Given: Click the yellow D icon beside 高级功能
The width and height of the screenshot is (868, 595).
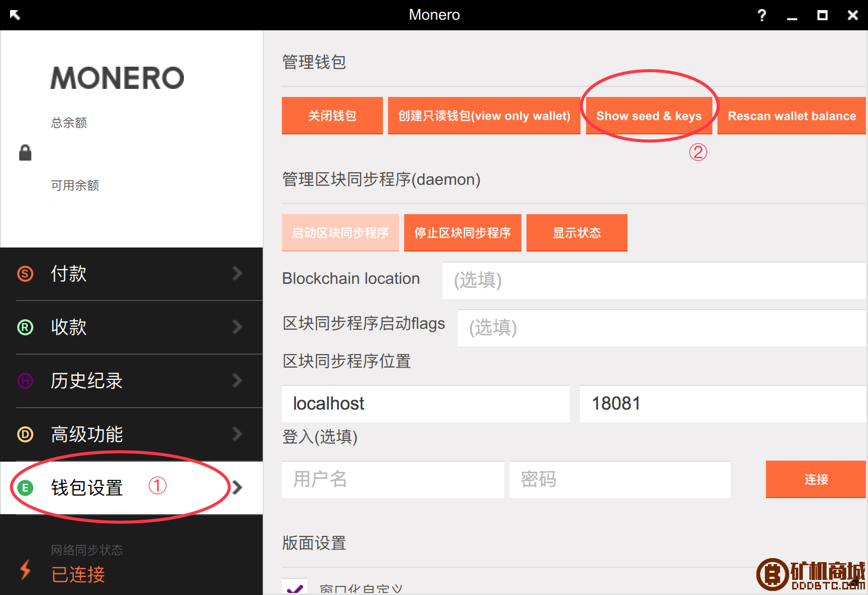Looking at the screenshot, I should click(x=25, y=434).
